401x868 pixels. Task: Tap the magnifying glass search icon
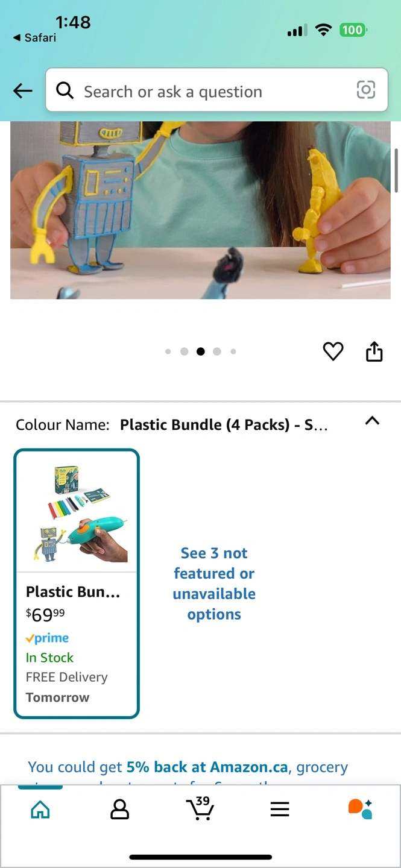pyautogui.click(x=65, y=90)
